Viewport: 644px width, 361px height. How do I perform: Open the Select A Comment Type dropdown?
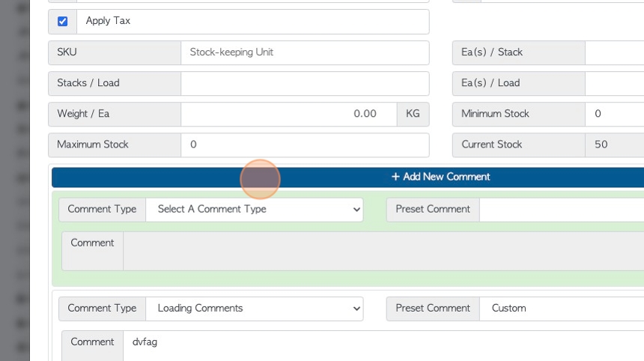(255, 210)
